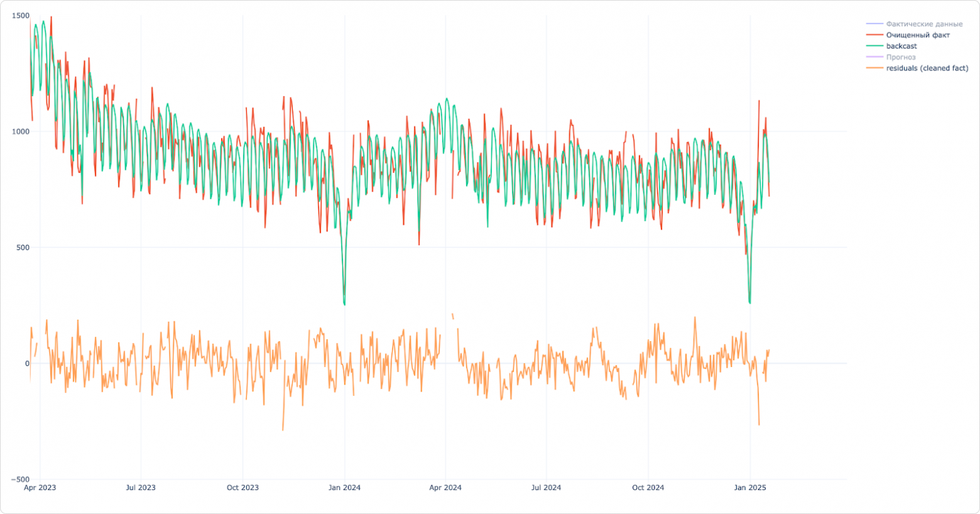Viewport: 980px width, 514px height.
Task: Click the orange line swatch beside residuals
Action: [x=874, y=68]
